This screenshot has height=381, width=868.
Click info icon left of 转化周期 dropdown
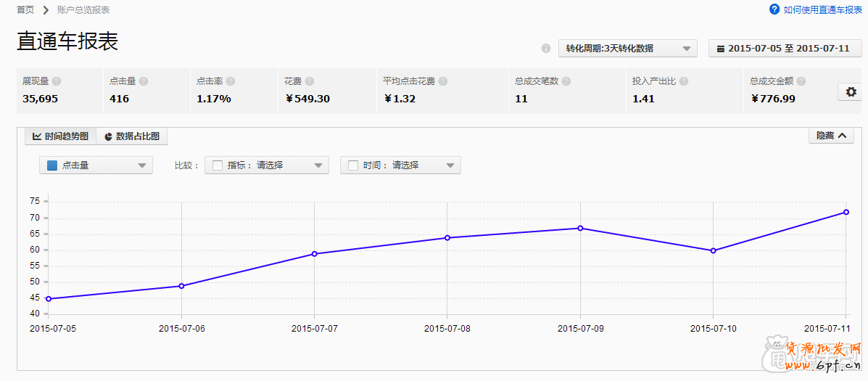click(546, 49)
